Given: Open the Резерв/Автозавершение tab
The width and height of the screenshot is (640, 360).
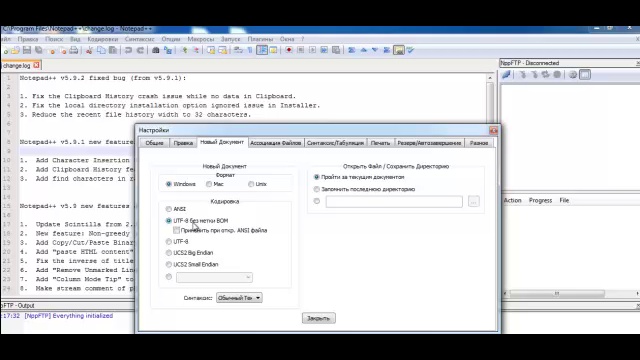Looking at the screenshot, I should [x=429, y=143].
